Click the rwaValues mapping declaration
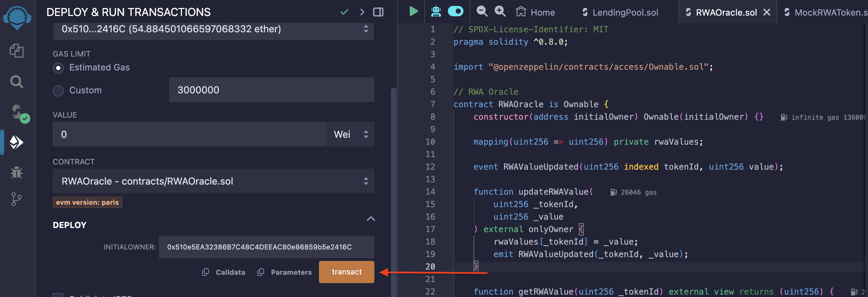 pyautogui.click(x=588, y=142)
